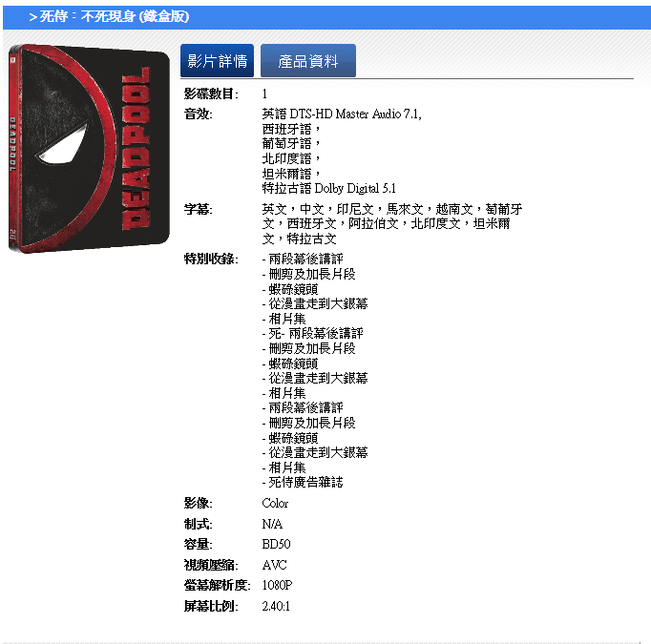Click the 西班牙語 audio entry
This screenshot has height=644, width=651.
(291, 129)
